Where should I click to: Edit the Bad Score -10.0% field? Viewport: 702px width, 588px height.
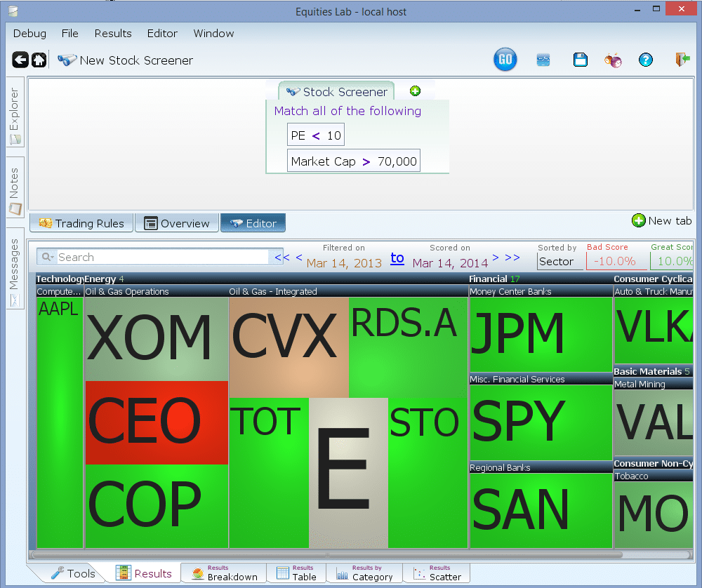pos(616,261)
